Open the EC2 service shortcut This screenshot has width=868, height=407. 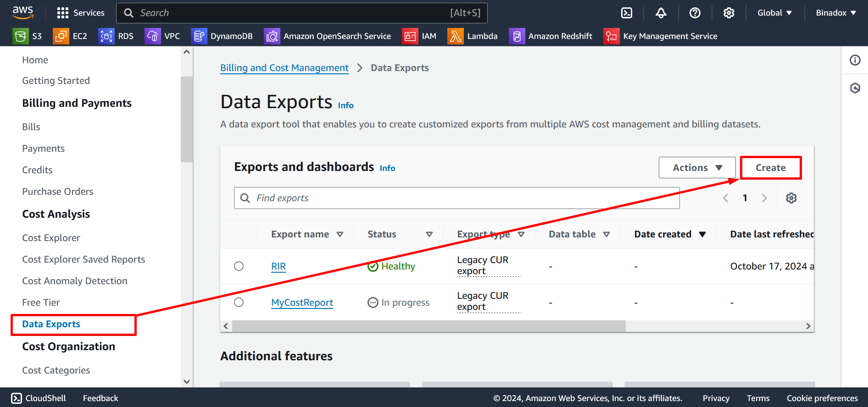click(70, 36)
